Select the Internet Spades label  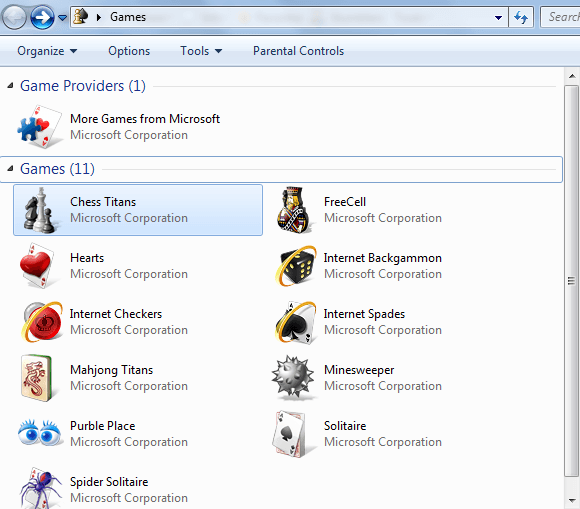tap(364, 314)
